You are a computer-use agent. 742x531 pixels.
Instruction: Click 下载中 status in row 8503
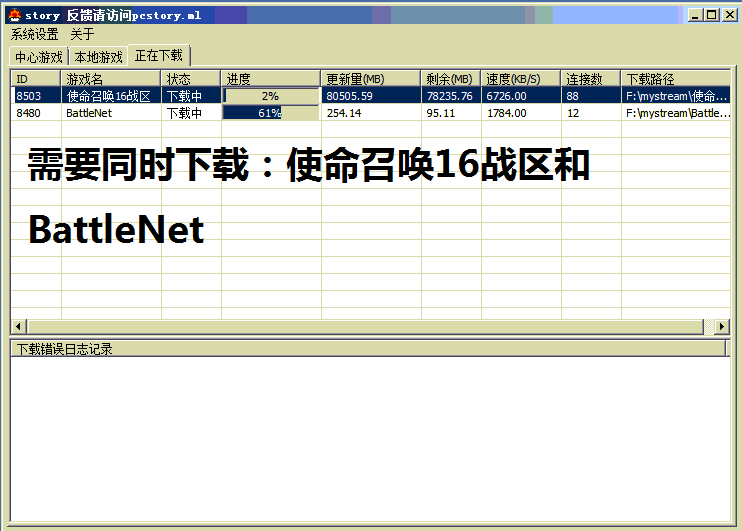point(184,96)
